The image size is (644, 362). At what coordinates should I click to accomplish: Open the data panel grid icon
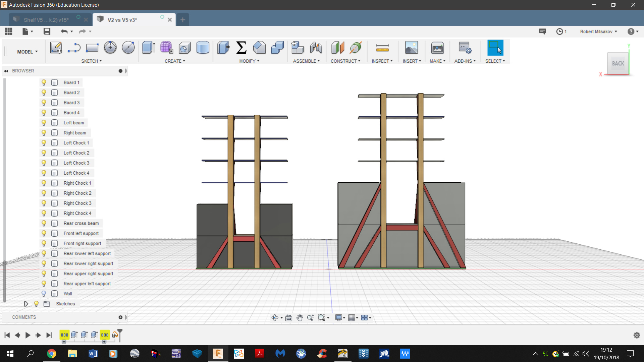pyautogui.click(x=9, y=32)
